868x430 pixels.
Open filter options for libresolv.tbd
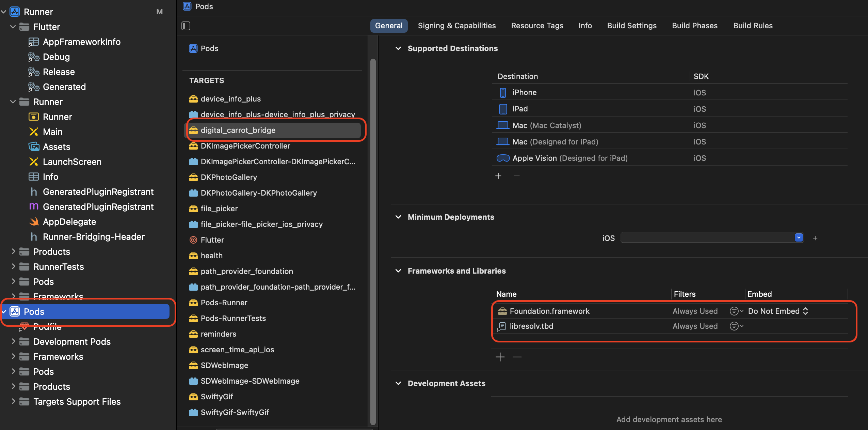736,326
